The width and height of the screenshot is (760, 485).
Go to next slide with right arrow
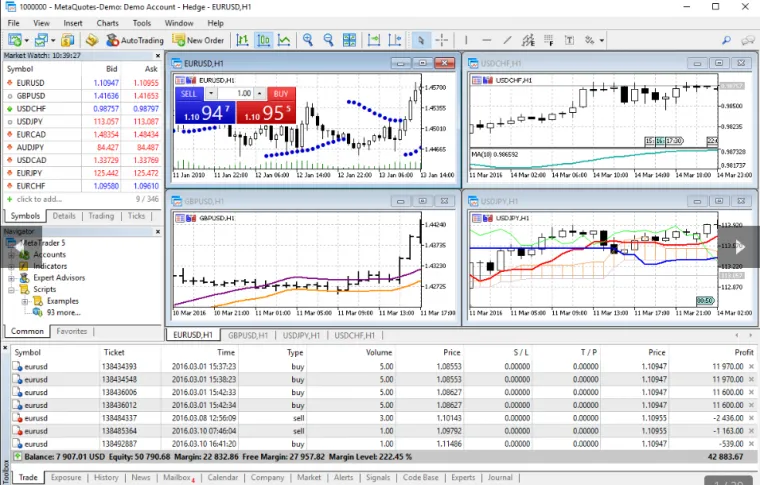(739, 247)
